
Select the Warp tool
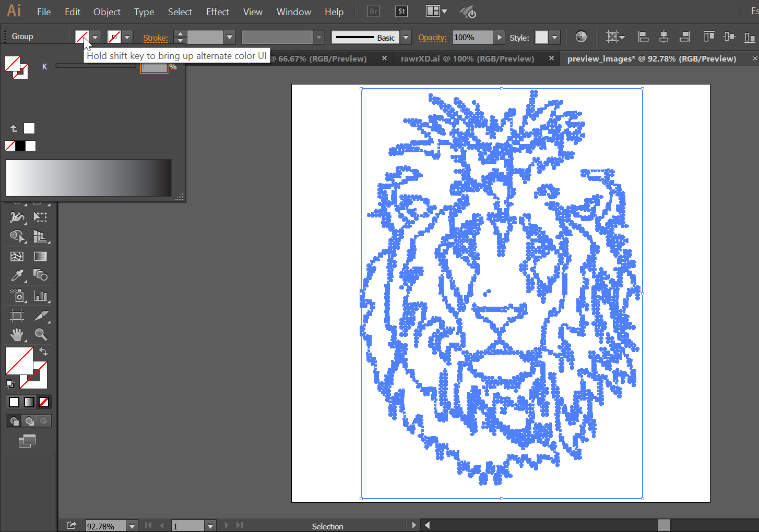coord(17,217)
